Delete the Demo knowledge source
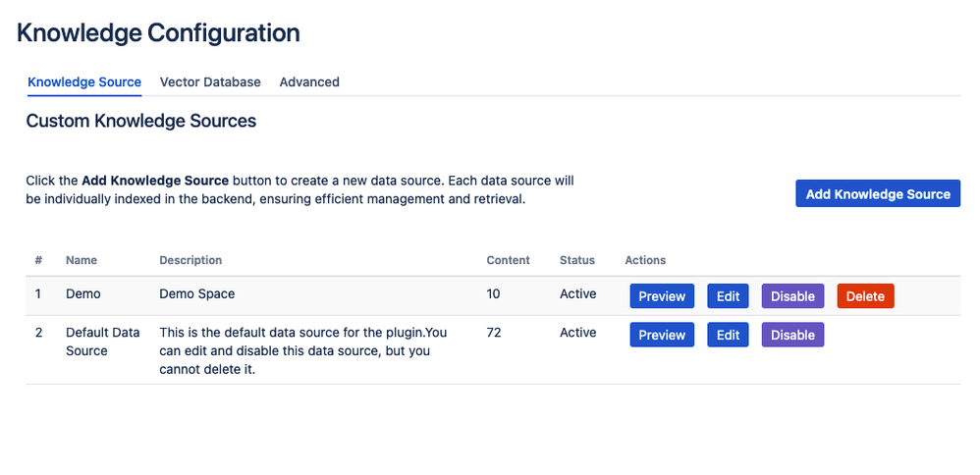Image resolution: width=980 pixels, height=475 pixels. tap(866, 296)
